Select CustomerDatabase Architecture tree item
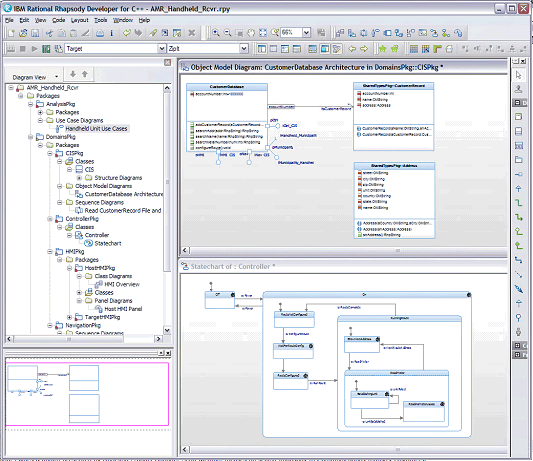 coord(124,194)
